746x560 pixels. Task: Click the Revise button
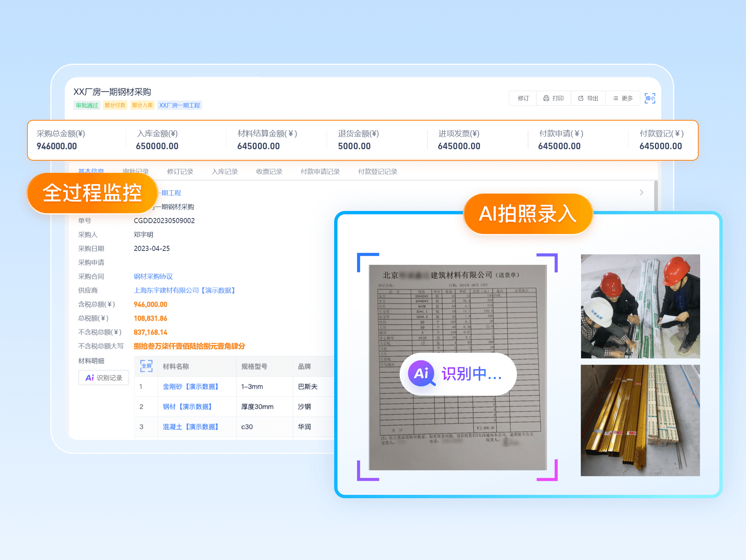tap(523, 98)
